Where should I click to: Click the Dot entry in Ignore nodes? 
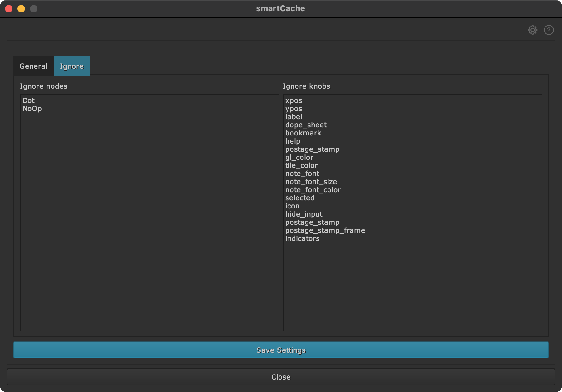point(28,100)
